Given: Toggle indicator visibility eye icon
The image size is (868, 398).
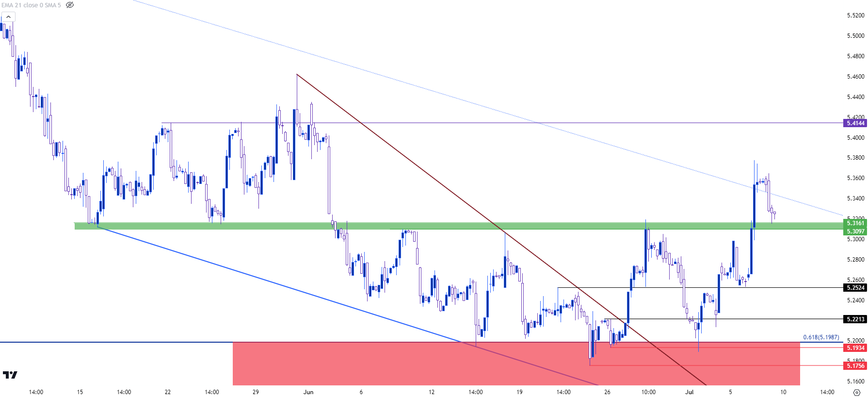Looking at the screenshot, I should coord(70,5).
